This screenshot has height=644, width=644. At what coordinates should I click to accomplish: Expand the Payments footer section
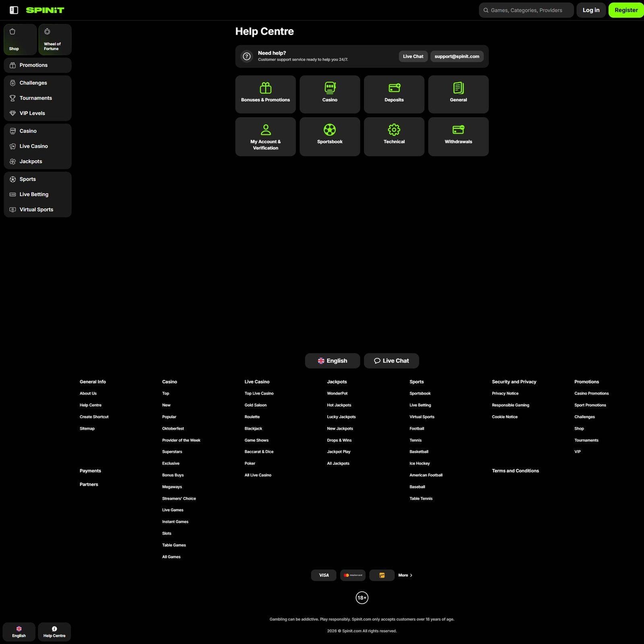[90, 471]
